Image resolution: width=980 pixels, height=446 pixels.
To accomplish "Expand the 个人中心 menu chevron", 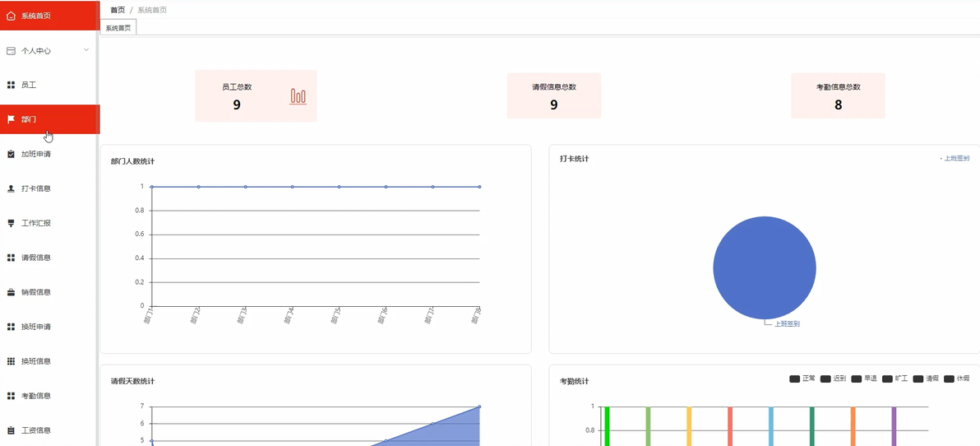I will [86, 50].
